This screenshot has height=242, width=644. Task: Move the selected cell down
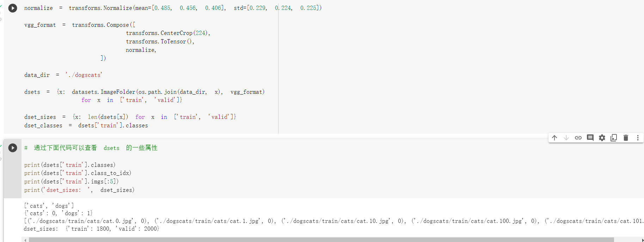(566, 138)
